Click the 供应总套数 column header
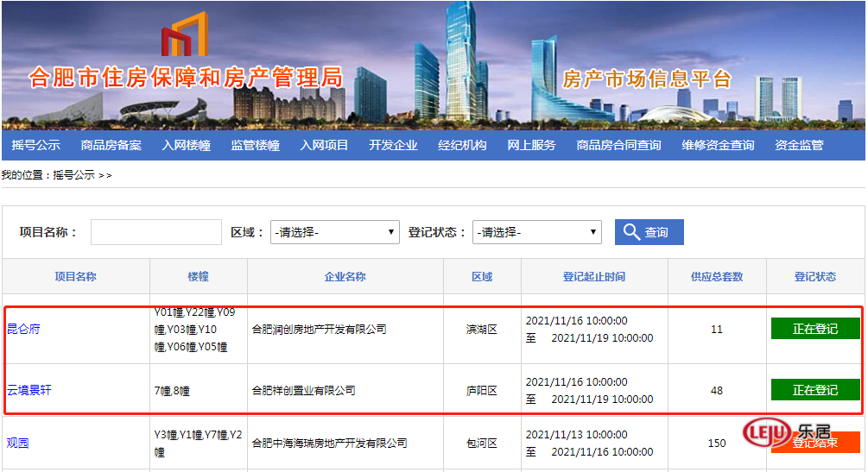Viewport: 868px width, 472px height. point(717,276)
